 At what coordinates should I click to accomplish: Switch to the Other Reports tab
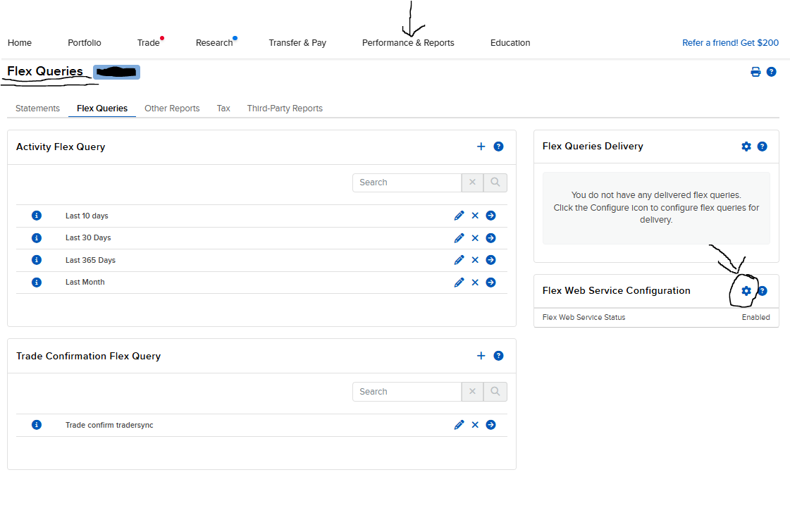click(172, 109)
